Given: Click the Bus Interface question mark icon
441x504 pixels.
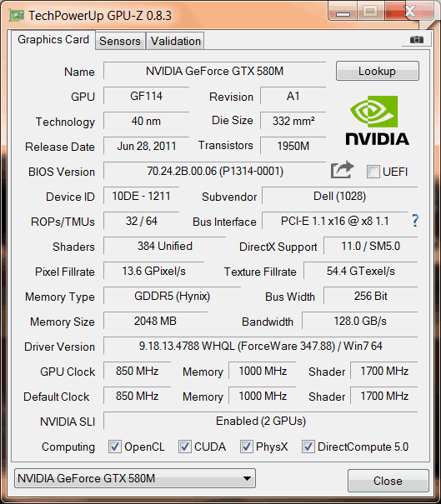Looking at the screenshot, I should pyautogui.click(x=415, y=221).
